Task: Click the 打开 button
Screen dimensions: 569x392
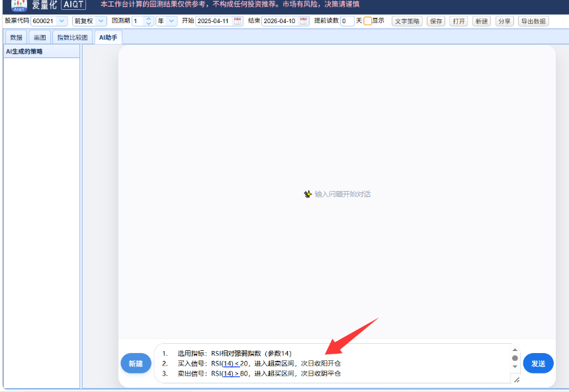Action: [459, 21]
